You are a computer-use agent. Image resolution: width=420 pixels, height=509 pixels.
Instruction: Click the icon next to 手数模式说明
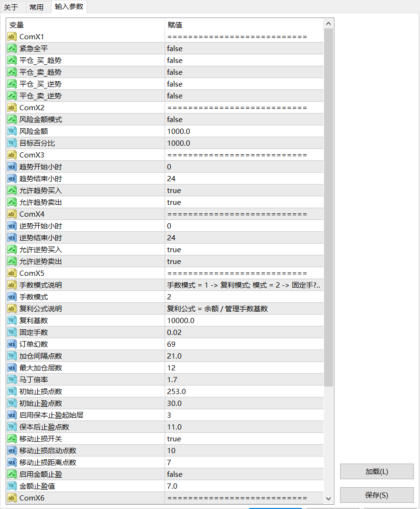pyautogui.click(x=12, y=285)
